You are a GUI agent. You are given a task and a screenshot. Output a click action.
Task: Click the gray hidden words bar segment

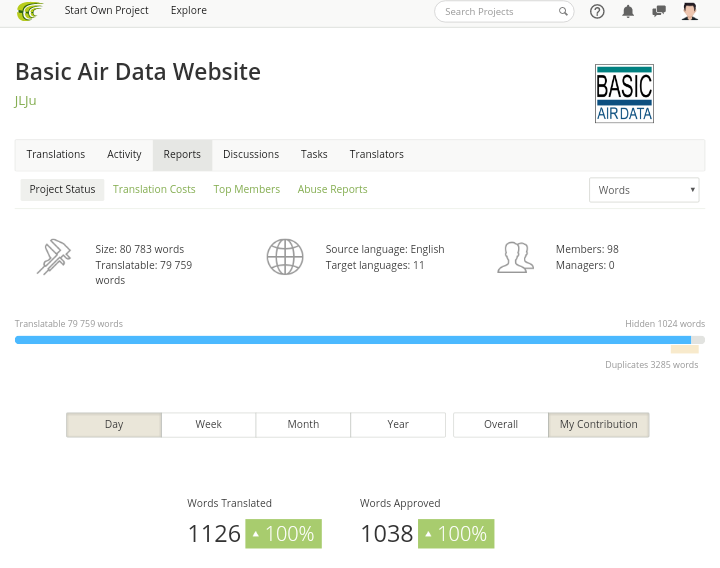[698, 340]
